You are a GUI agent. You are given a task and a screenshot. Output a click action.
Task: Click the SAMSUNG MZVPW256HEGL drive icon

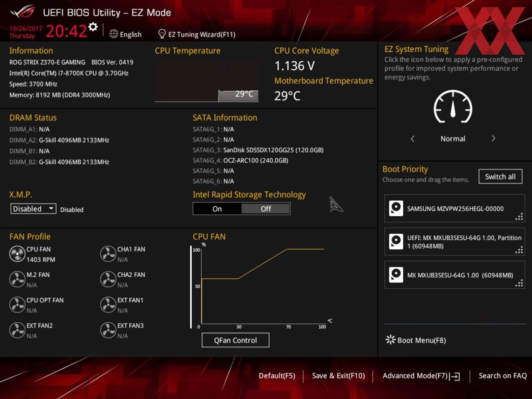pyautogui.click(x=396, y=208)
